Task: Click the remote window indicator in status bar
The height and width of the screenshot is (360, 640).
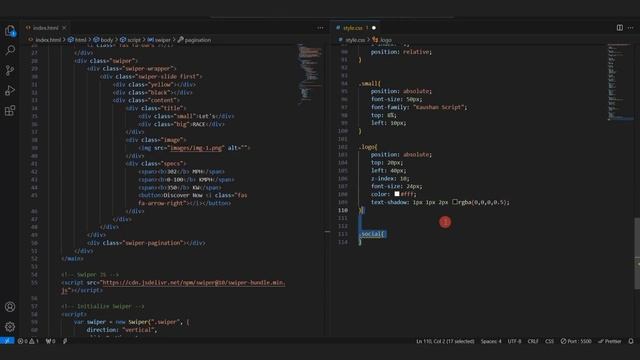Action: [7, 341]
